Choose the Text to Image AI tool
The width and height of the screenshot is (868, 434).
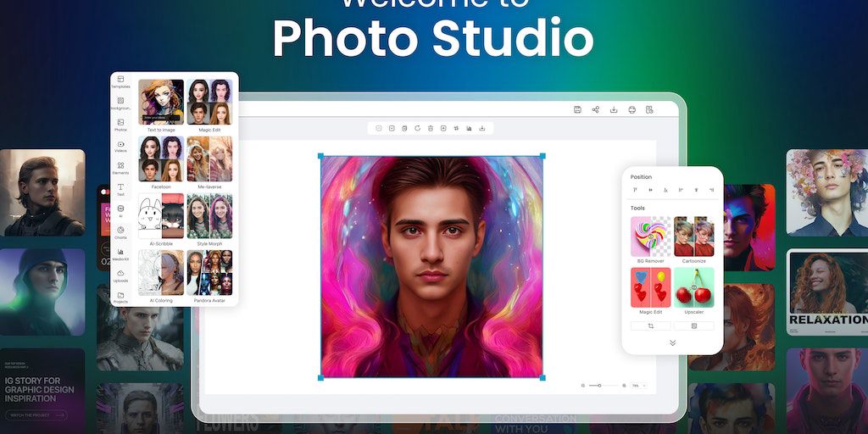(x=161, y=106)
